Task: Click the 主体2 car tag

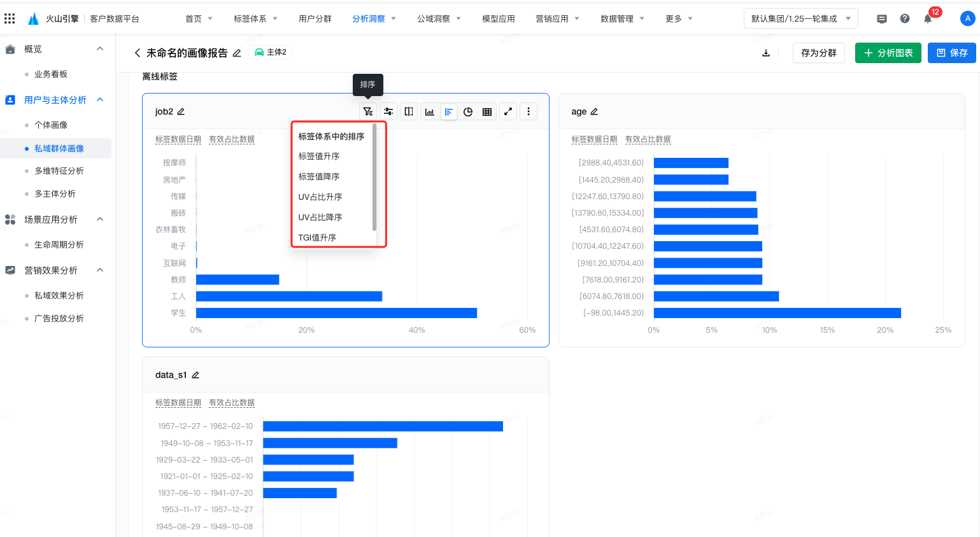Action: pyautogui.click(x=271, y=52)
